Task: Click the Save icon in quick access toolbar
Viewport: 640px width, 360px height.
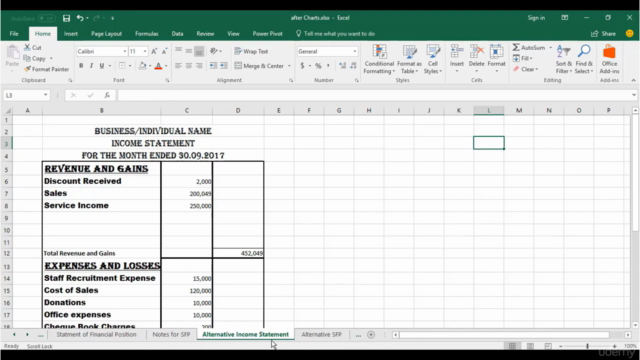Action: 66,18
